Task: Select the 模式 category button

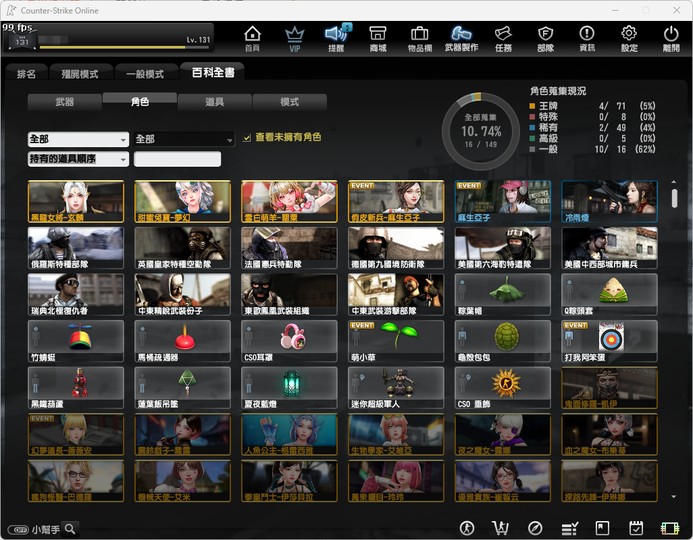Action: point(289,102)
